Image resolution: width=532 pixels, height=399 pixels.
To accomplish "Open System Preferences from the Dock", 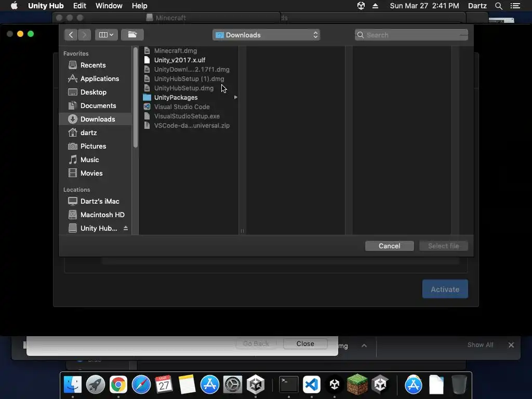I will point(232,384).
